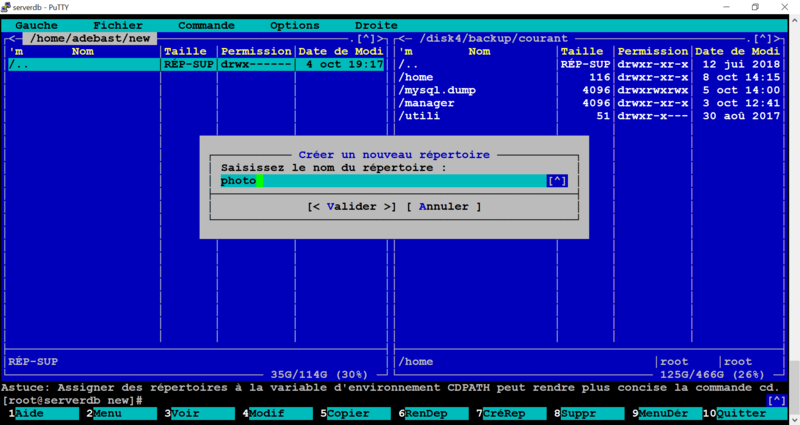Open the Commande menu

tap(206, 26)
